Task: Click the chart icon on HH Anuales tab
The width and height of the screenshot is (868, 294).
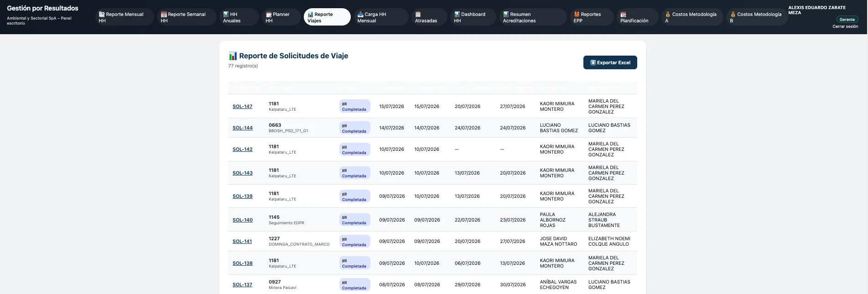Action: (226, 15)
